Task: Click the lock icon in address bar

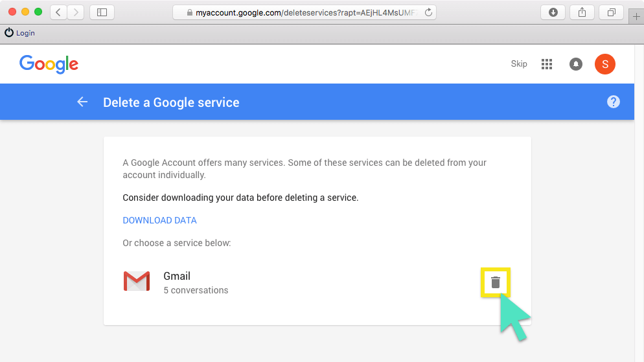Action: click(x=189, y=12)
